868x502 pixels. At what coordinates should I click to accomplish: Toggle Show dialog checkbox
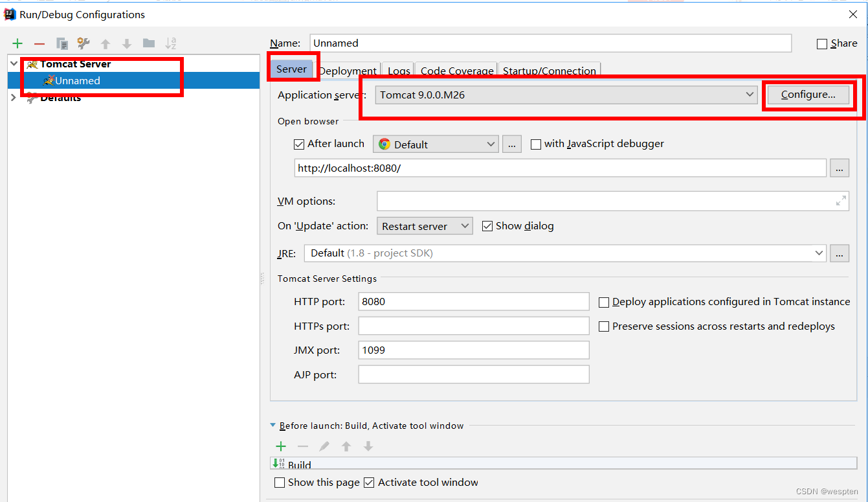[487, 226]
